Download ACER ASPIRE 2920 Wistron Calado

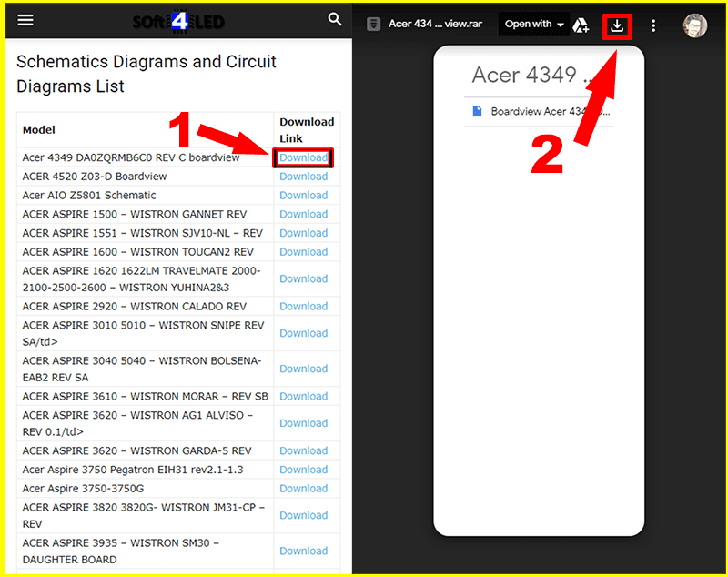303,307
